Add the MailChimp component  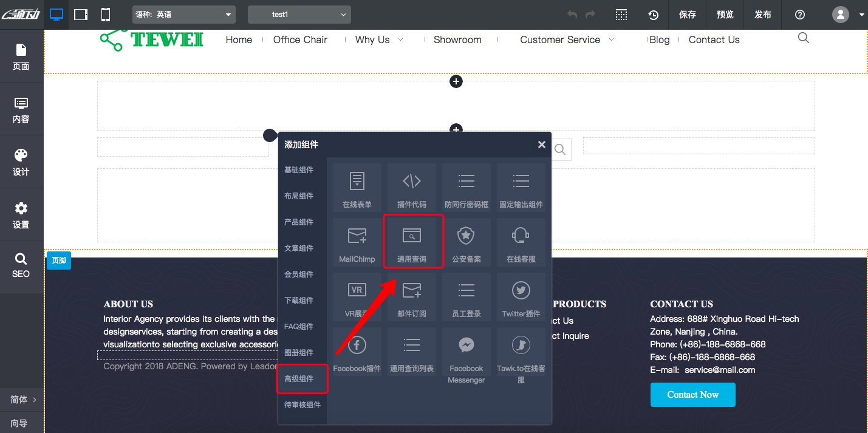tap(357, 242)
